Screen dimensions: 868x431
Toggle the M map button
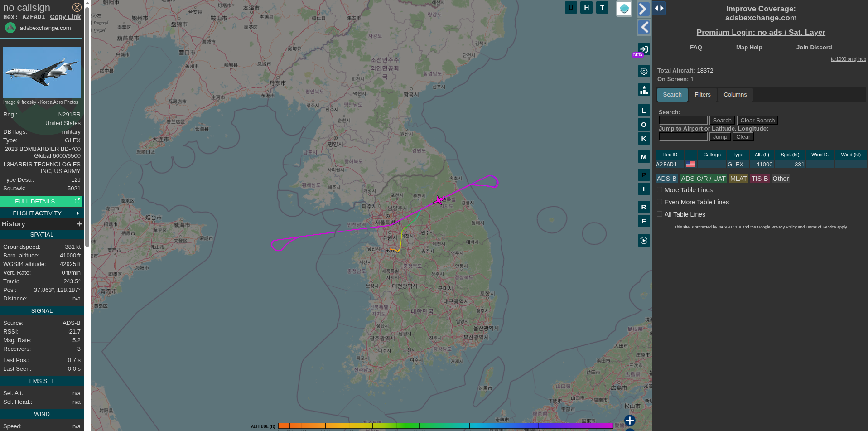pyautogui.click(x=644, y=157)
